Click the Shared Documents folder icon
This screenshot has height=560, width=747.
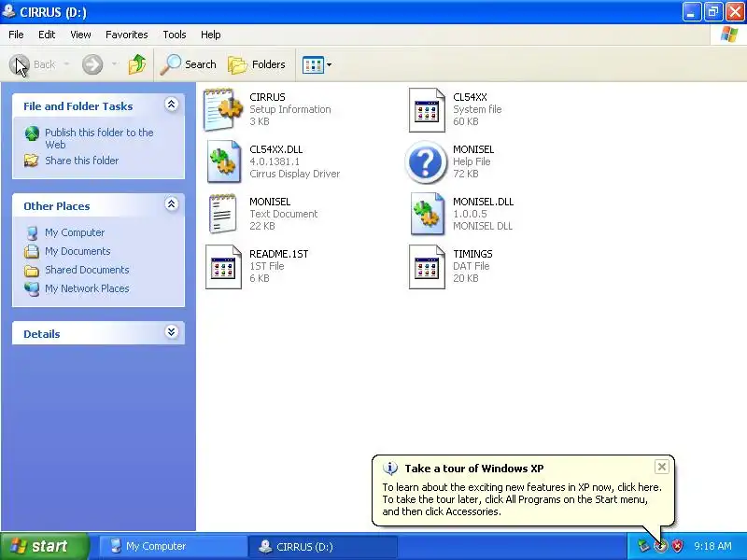32,271
